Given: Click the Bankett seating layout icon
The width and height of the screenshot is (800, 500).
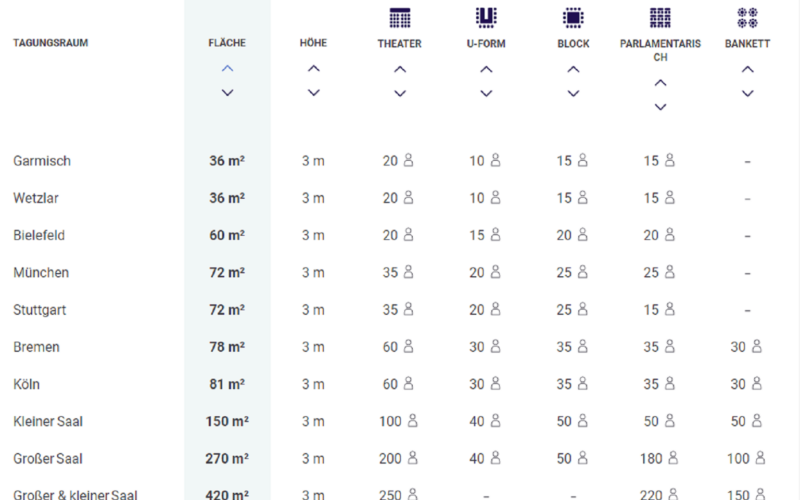Looking at the screenshot, I should click(747, 17).
